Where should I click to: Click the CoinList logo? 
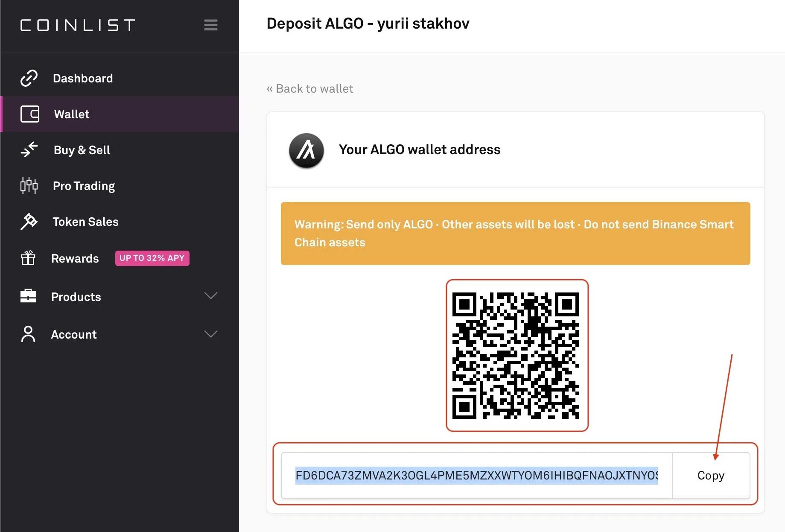[x=78, y=25]
